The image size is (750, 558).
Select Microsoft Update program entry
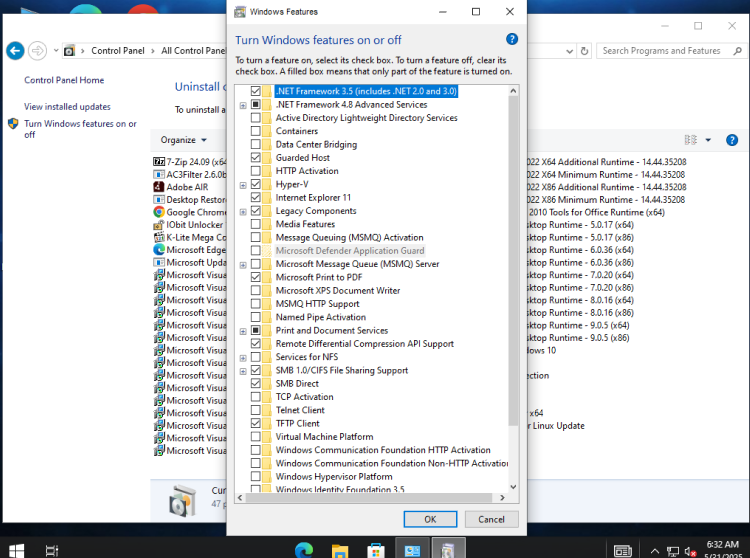[x=190, y=263]
